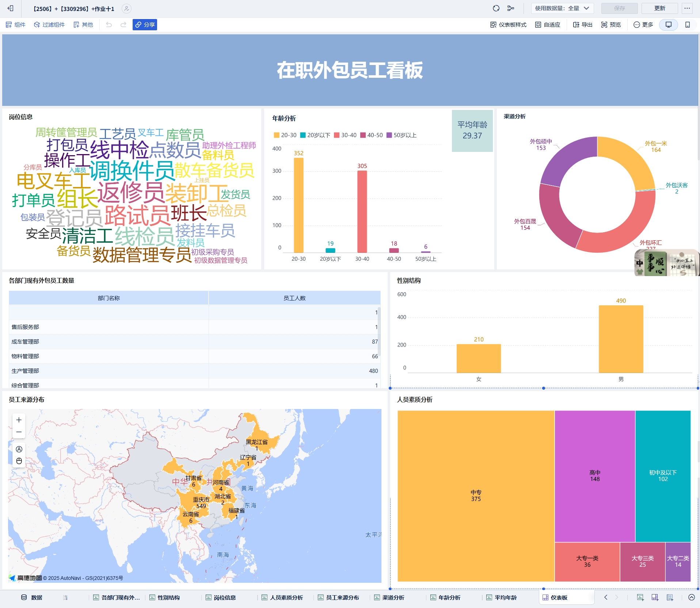Click the 平均年龄 29.37 KPI card

tap(472, 131)
